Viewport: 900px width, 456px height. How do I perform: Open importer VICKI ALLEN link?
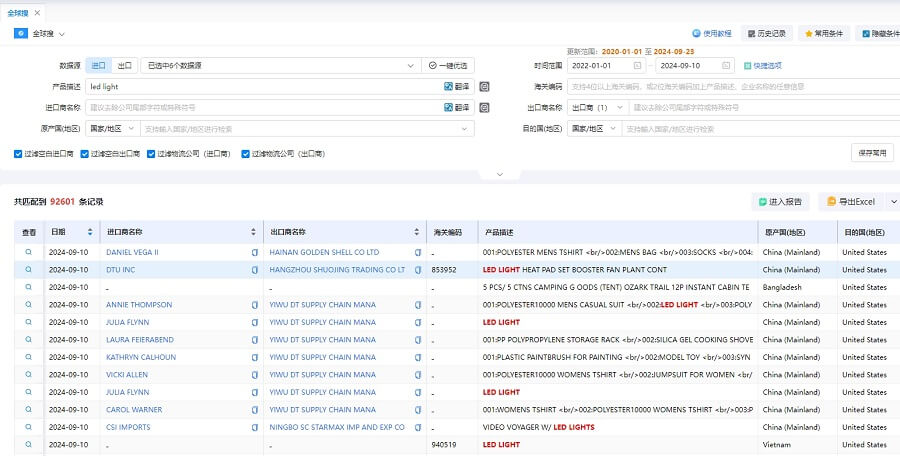(x=127, y=374)
